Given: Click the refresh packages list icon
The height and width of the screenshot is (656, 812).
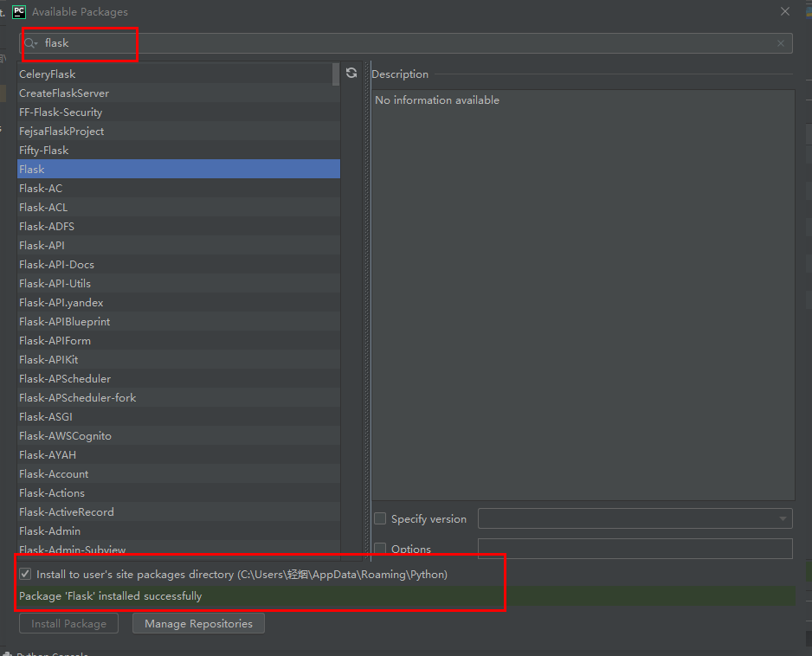Looking at the screenshot, I should 351,74.
